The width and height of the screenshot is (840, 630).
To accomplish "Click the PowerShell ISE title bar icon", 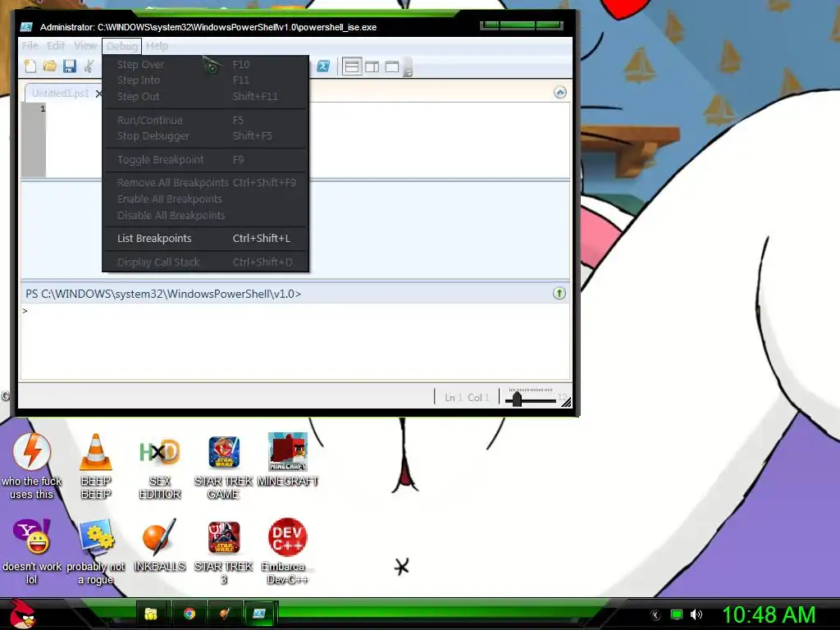I will (26, 27).
